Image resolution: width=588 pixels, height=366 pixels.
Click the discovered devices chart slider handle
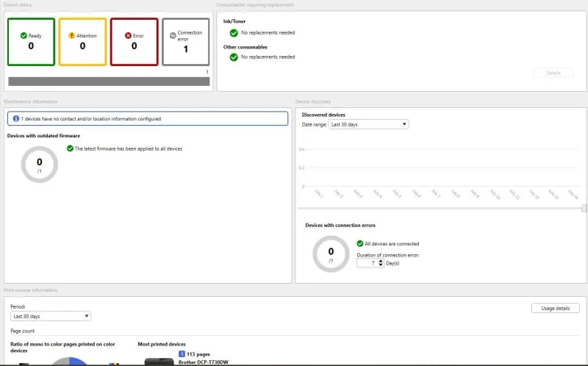[584, 208]
